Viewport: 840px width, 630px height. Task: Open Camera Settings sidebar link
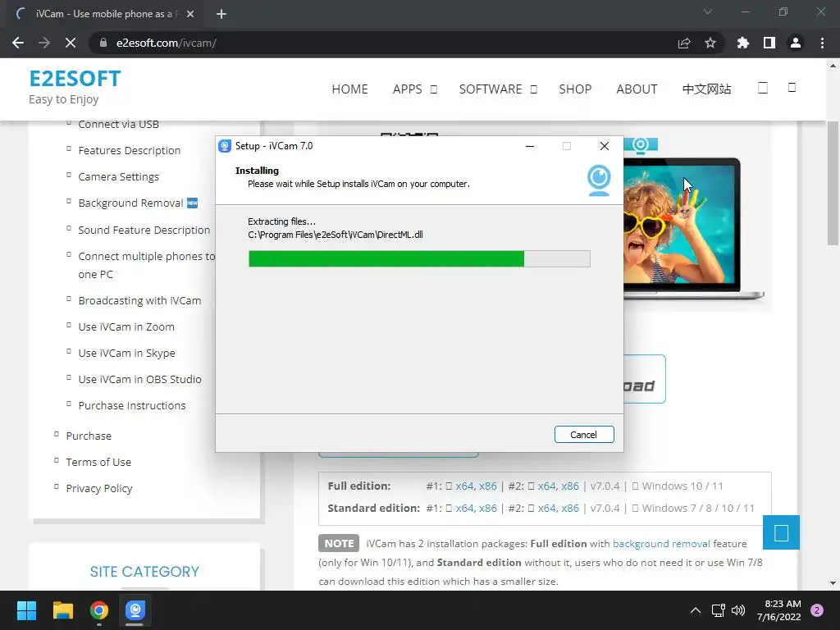pos(118,177)
